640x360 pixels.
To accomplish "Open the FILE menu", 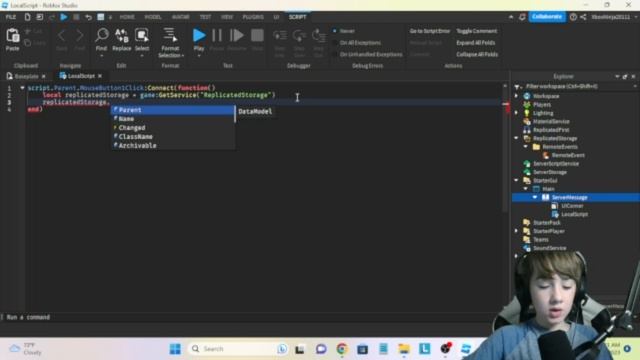I will point(11,17).
